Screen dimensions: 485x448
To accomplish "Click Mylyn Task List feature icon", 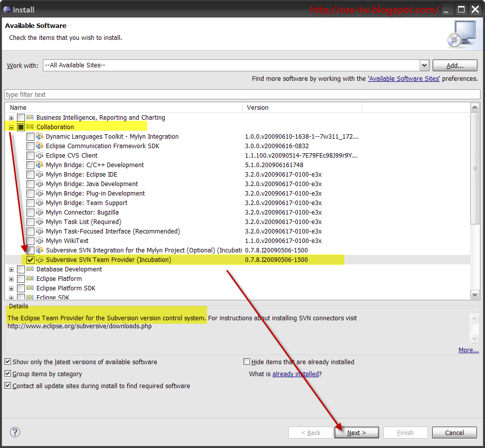I will coord(39,222).
